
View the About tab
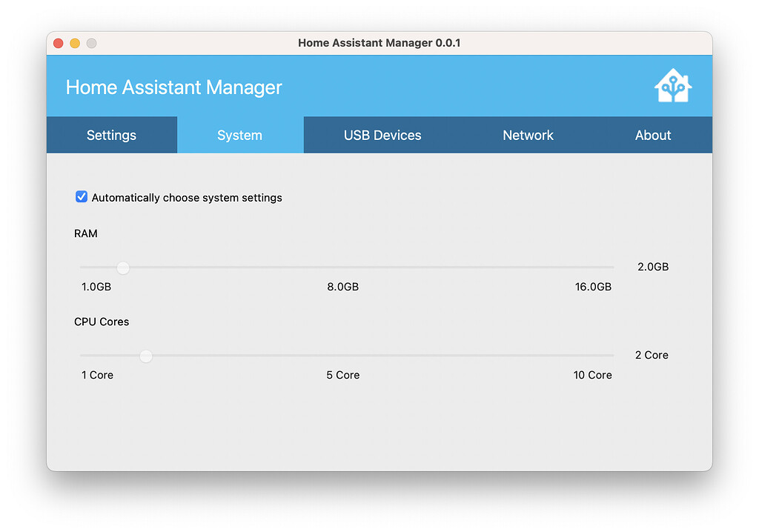pyautogui.click(x=652, y=135)
